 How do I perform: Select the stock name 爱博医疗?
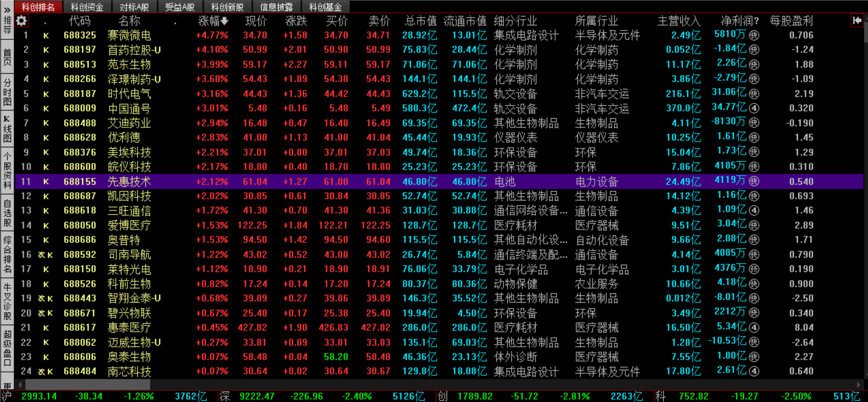click(129, 225)
